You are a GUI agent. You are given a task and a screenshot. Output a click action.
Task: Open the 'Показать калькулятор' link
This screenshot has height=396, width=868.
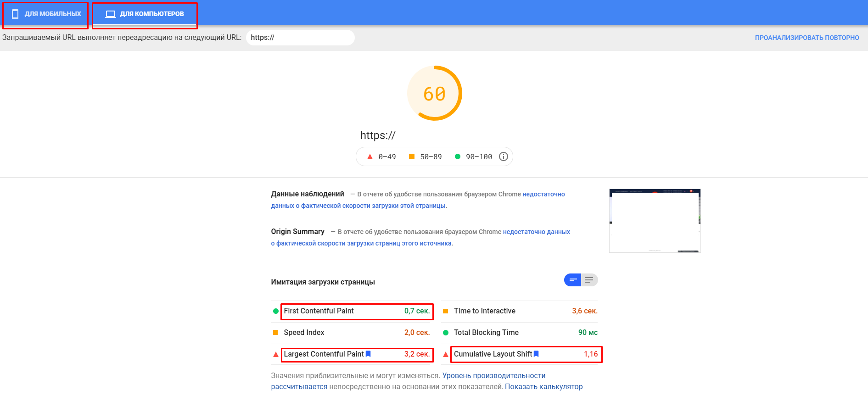click(x=543, y=386)
